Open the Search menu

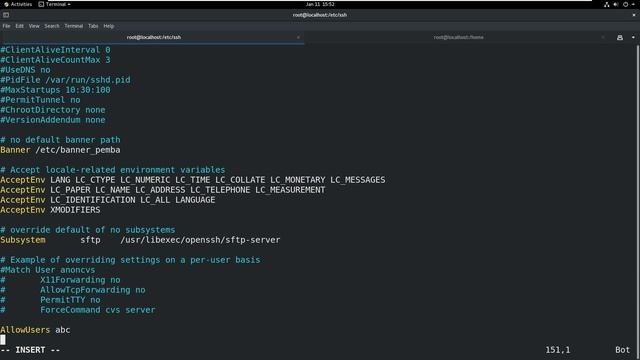[52, 26]
